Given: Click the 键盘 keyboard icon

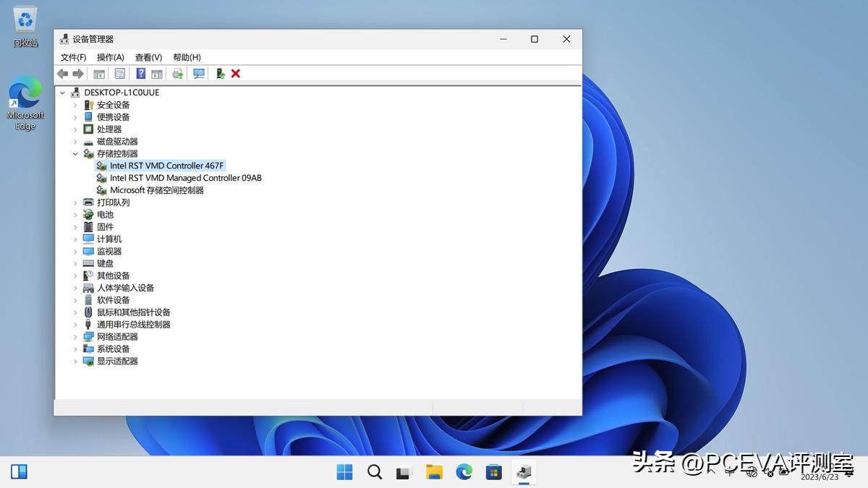Looking at the screenshot, I should pos(88,263).
